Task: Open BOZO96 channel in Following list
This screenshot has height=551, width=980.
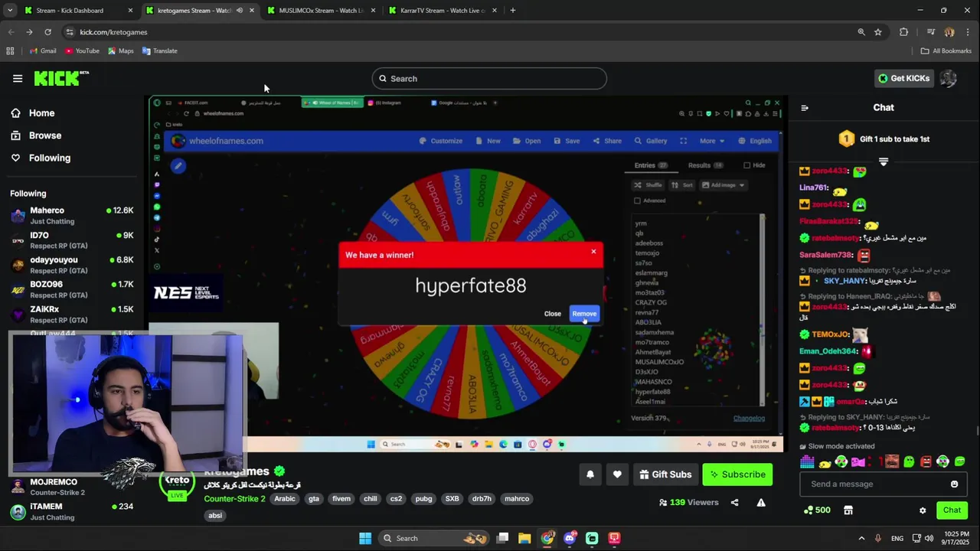Action: 72,289
